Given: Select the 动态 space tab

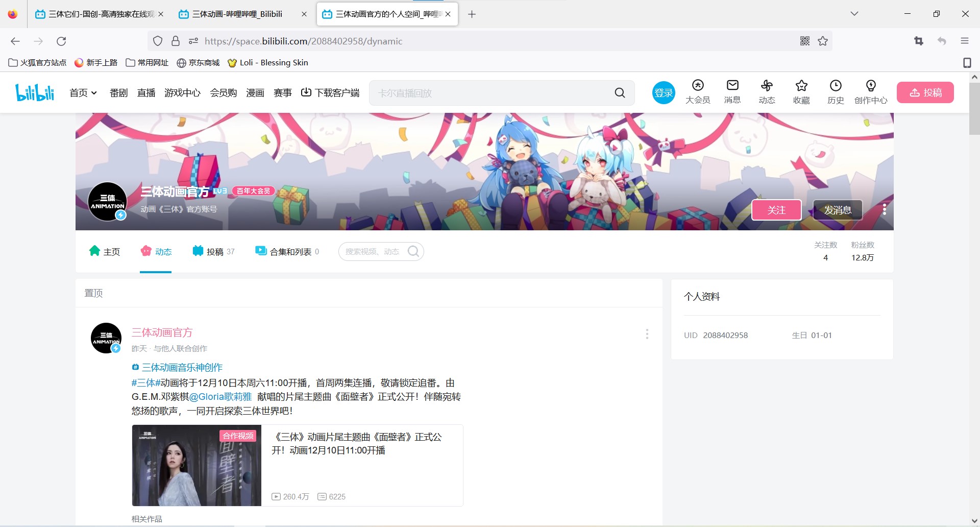Looking at the screenshot, I should [x=156, y=251].
